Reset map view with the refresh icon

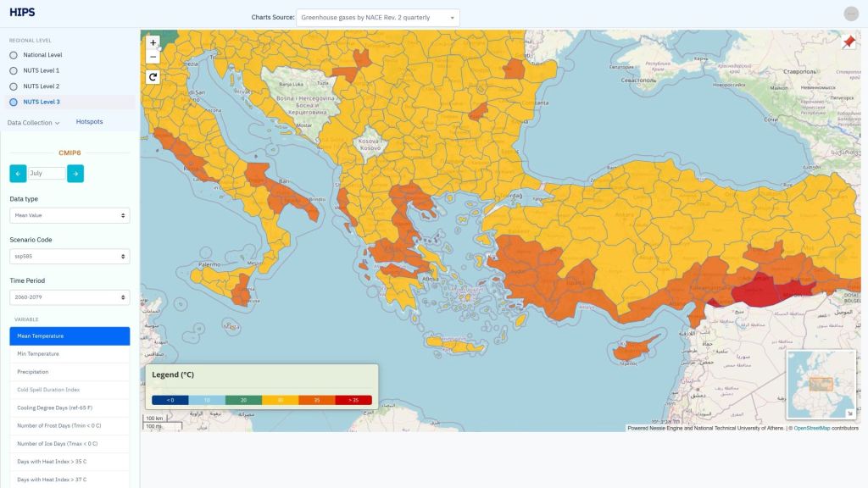click(153, 77)
